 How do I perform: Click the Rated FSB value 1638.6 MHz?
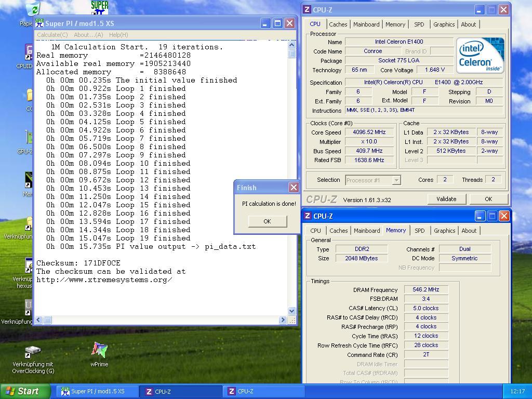(x=369, y=160)
